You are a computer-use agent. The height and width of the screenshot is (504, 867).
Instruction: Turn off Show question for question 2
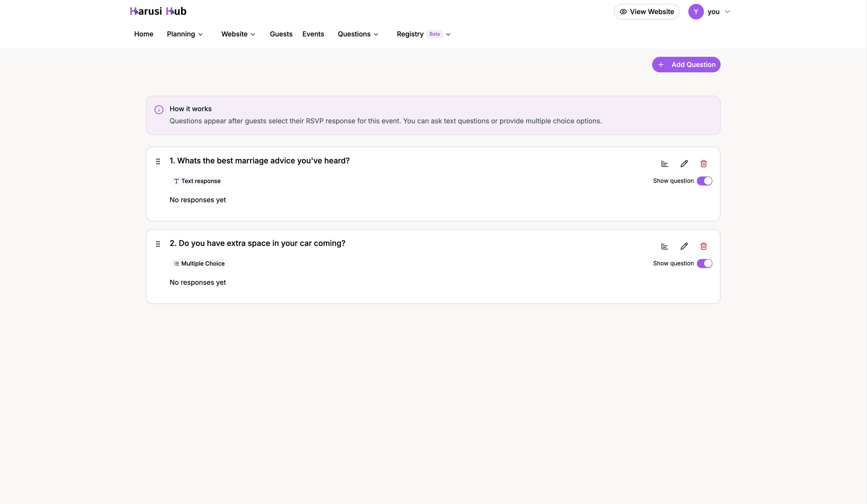click(705, 263)
